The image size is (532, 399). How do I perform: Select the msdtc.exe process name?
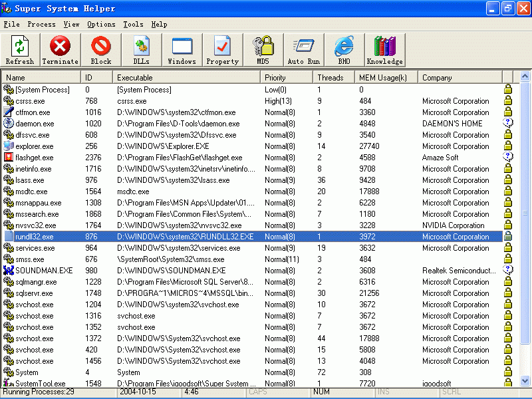[x=31, y=192]
